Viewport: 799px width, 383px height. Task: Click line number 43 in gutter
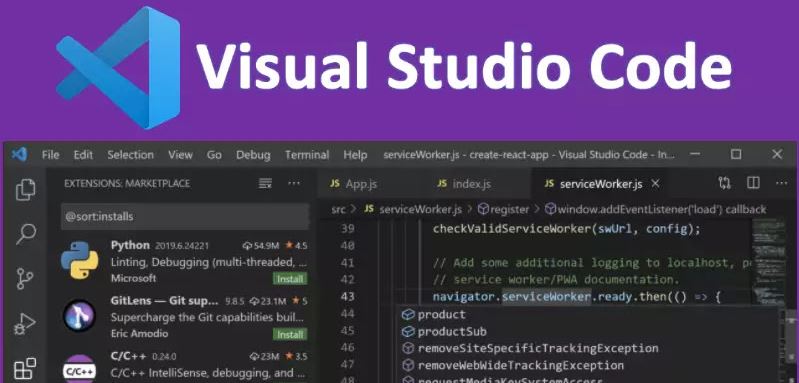point(347,296)
